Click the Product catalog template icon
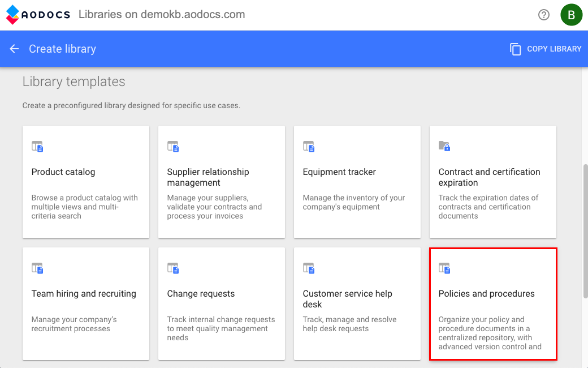The image size is (588, 368). pos(37,147)
